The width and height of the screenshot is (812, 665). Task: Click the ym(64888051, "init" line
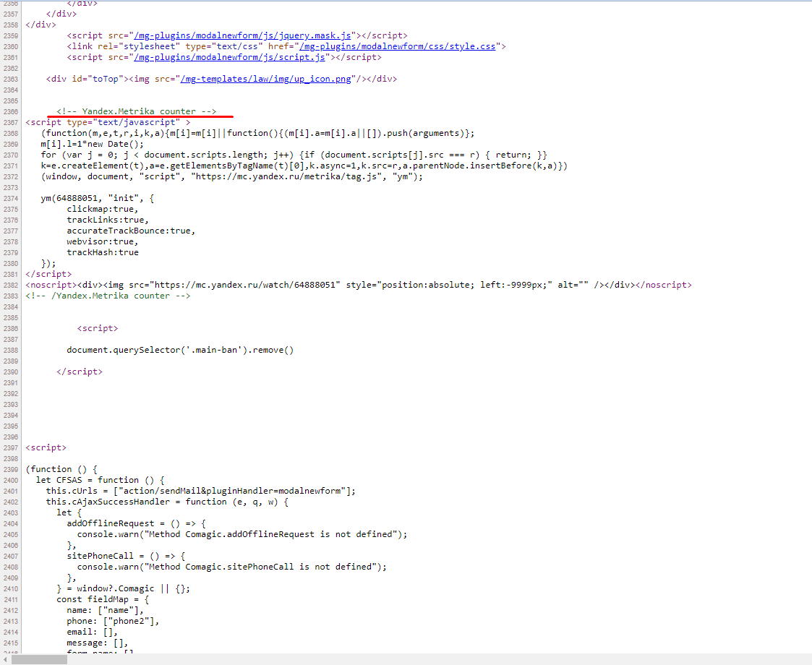[98, 198]
